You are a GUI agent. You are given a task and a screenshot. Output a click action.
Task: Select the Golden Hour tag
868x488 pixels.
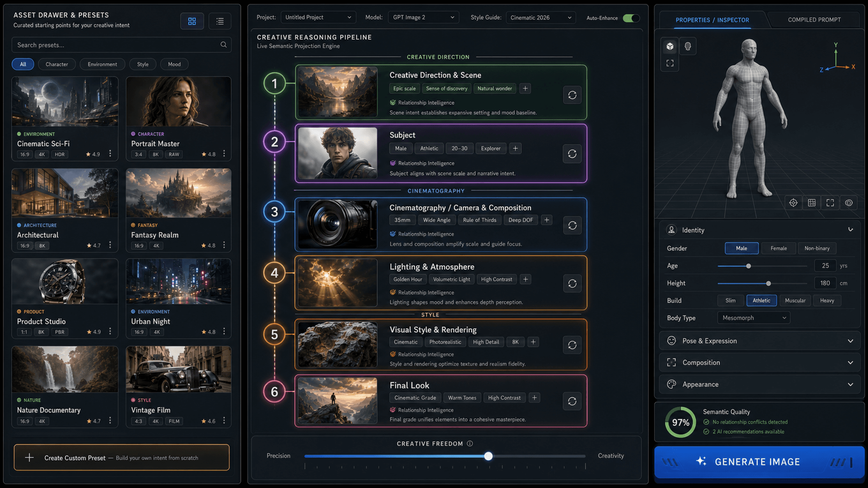click(x=408, y=279)
